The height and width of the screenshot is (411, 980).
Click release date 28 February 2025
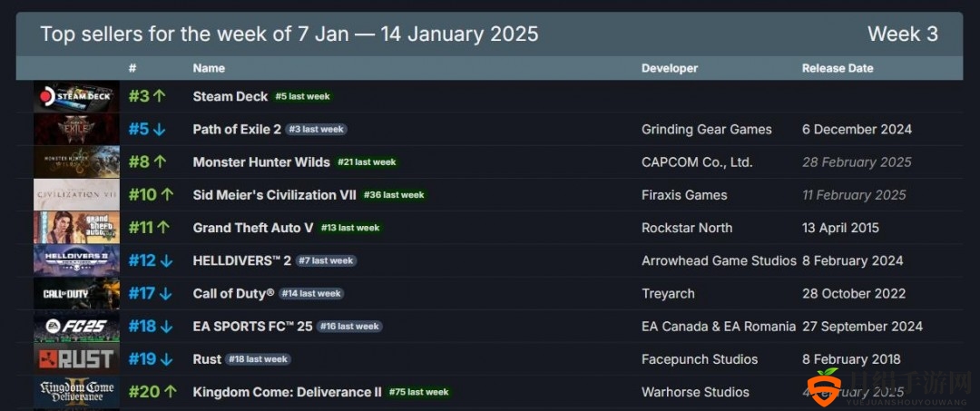(857, 161)
